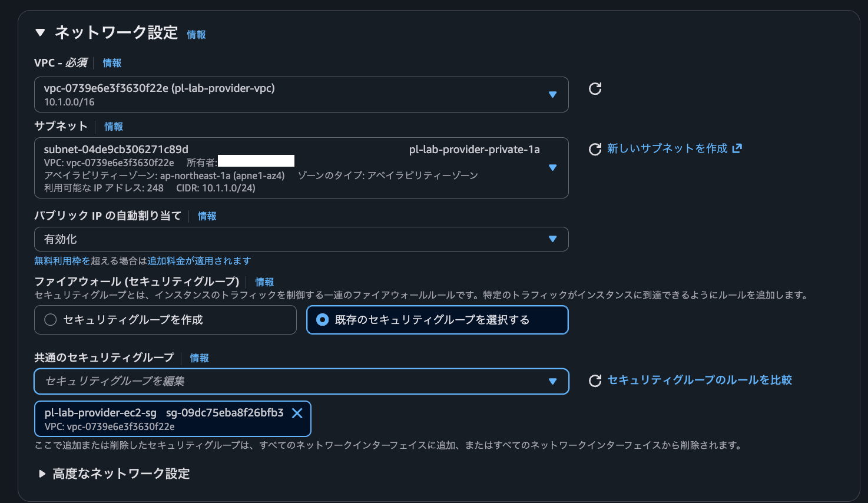Viewport: 868px width, 503px height.
Task: Open セキュリティグループのルールを比較
Action: (x=700, y=380)
